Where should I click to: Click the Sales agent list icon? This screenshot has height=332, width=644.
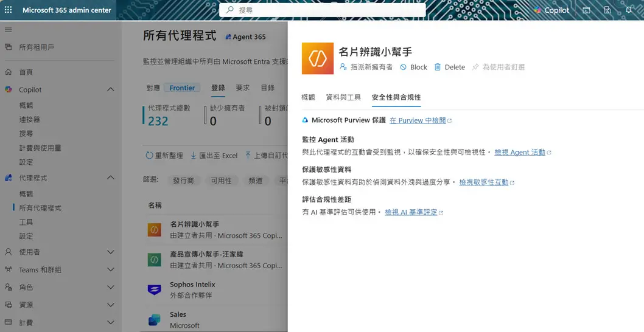coord(155,320)
